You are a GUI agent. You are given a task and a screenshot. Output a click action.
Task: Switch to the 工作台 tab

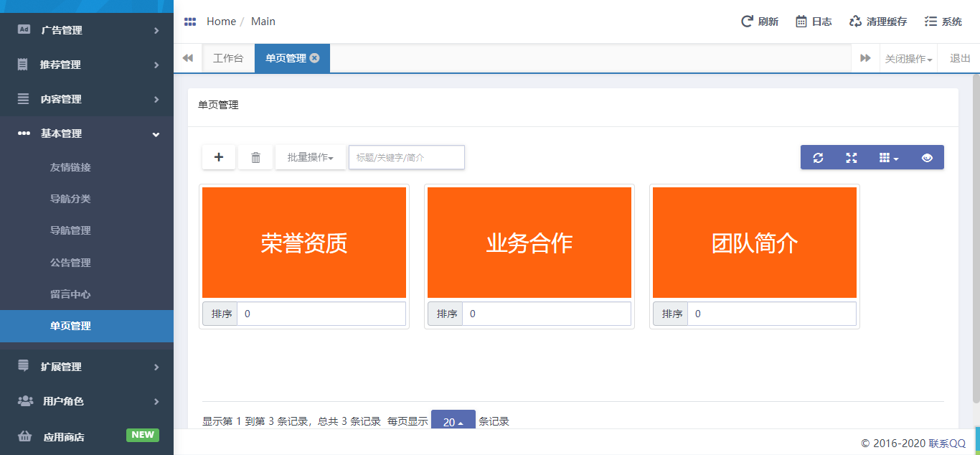point(228,58)
